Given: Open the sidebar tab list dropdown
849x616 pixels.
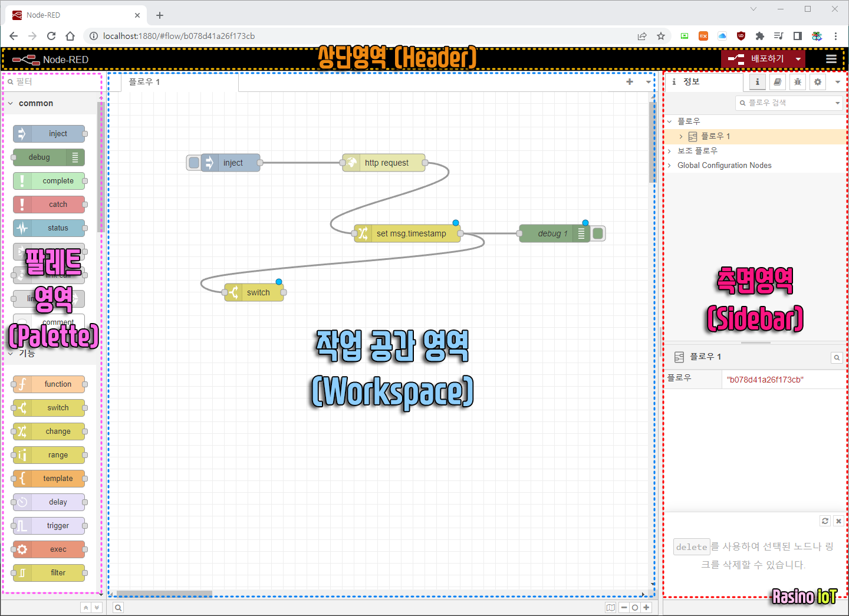Looking at the screenshot, I should [838, 82].
